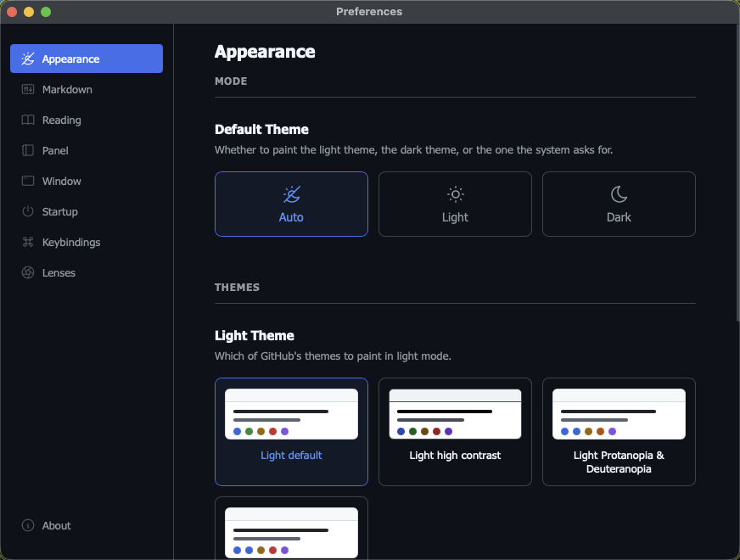Open the Markdown preferences section

point(87,89)
